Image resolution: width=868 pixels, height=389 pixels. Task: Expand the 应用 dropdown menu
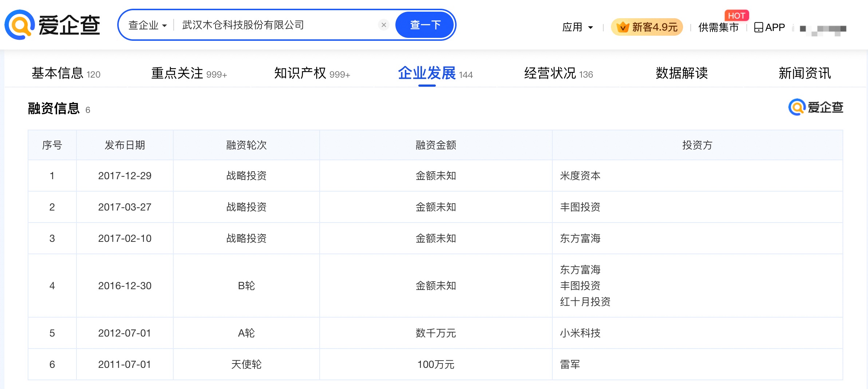point(578,27)
